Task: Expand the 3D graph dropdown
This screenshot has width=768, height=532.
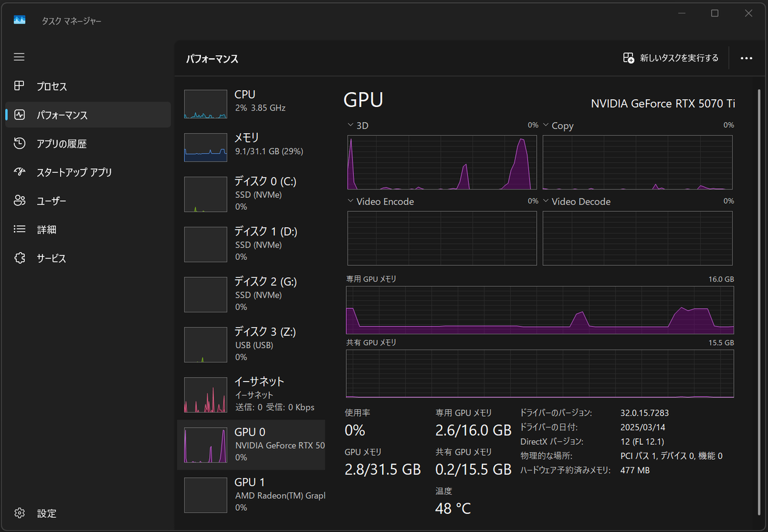Action: pyautogui.click(x=350, y=125)
